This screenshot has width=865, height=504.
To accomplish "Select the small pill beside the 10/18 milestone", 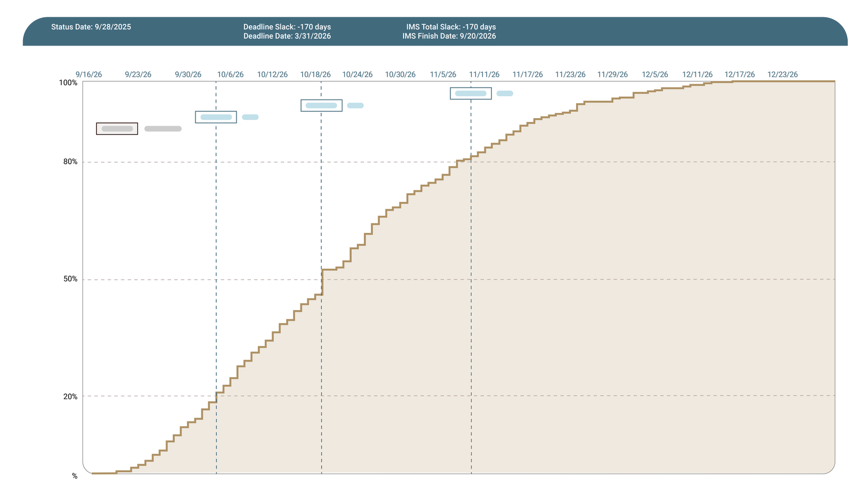I will pos(356,105).
